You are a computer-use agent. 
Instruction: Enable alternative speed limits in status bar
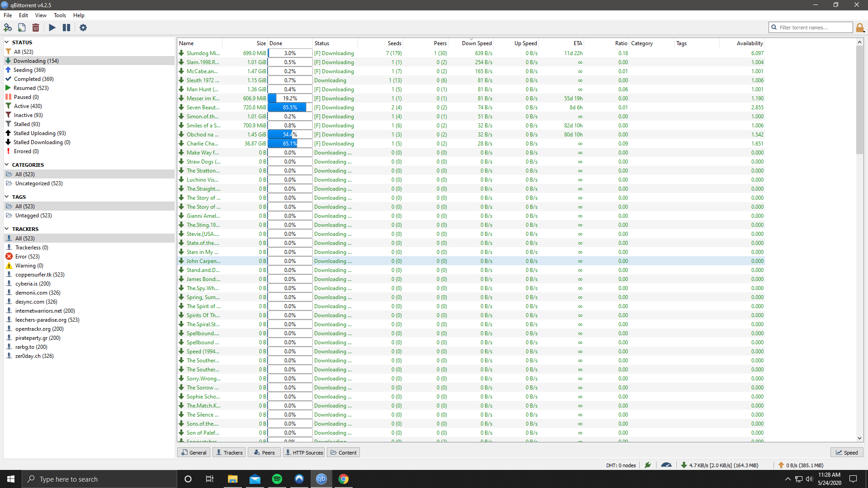666,465
